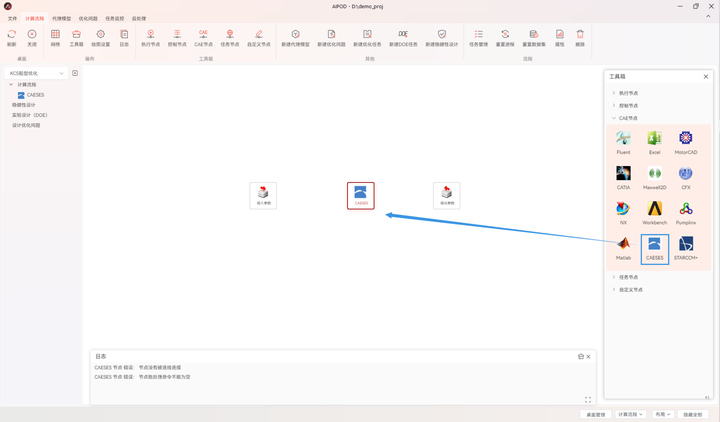
Task: Select Workbench node in toolbox
Action: pyautogui.click(x=655, y=213)
